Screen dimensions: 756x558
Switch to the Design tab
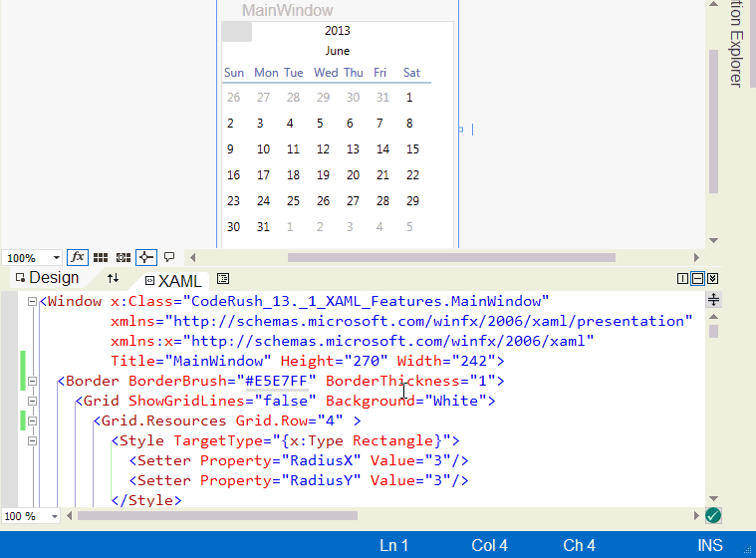(x=47, y=278)
